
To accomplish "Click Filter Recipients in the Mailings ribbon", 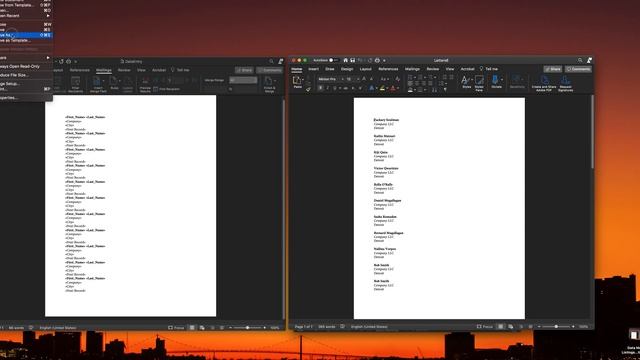I will point(76,84).
